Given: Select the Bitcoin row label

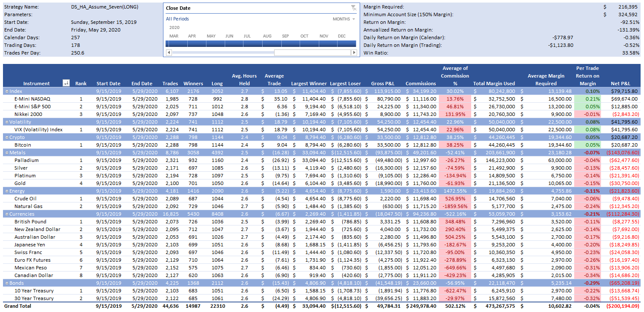Looking at the screenshot, I should [x=23, y=145].
